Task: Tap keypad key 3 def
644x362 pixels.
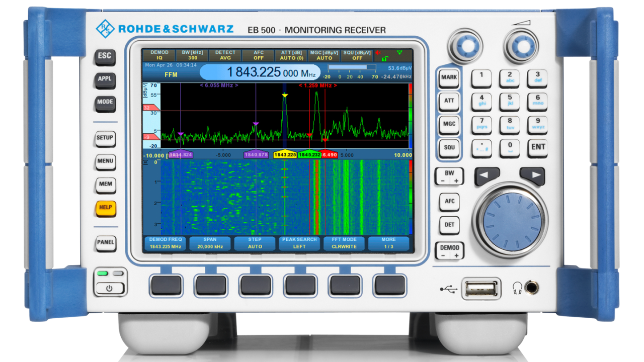Action: tap(537, 78)
